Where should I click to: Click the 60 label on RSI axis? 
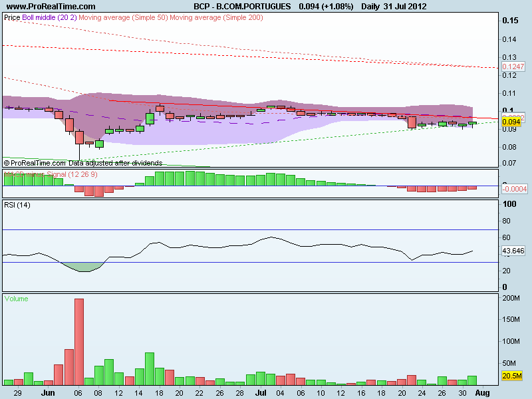click(x=506, y=237)
